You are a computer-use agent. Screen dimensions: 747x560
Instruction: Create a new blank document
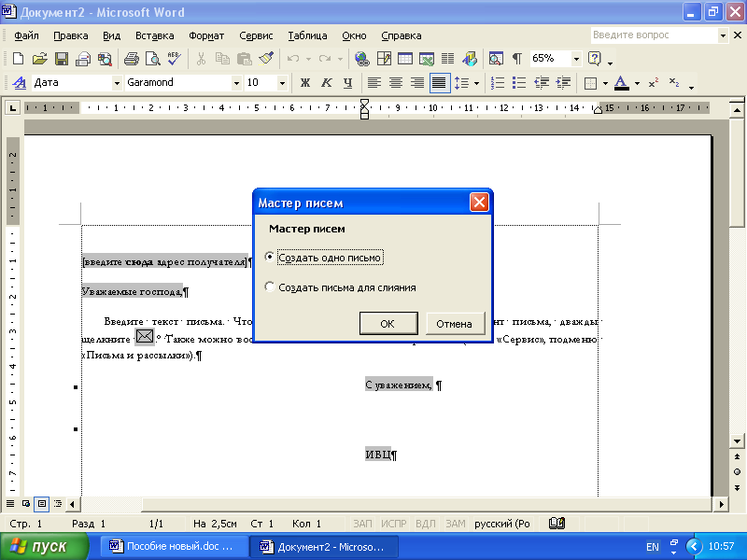pyautogui.click(x=18, y=59)
